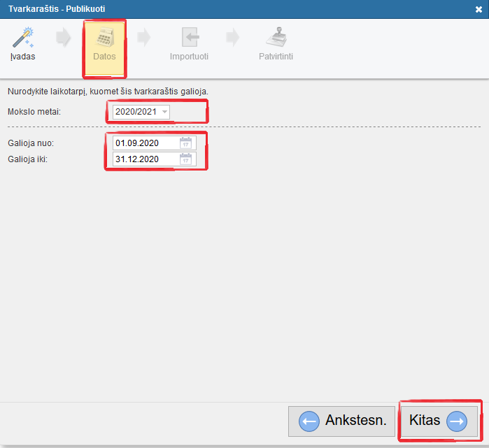
Task: Click arrow between Datos and Importuoti
Action: (x=145, y=39)
